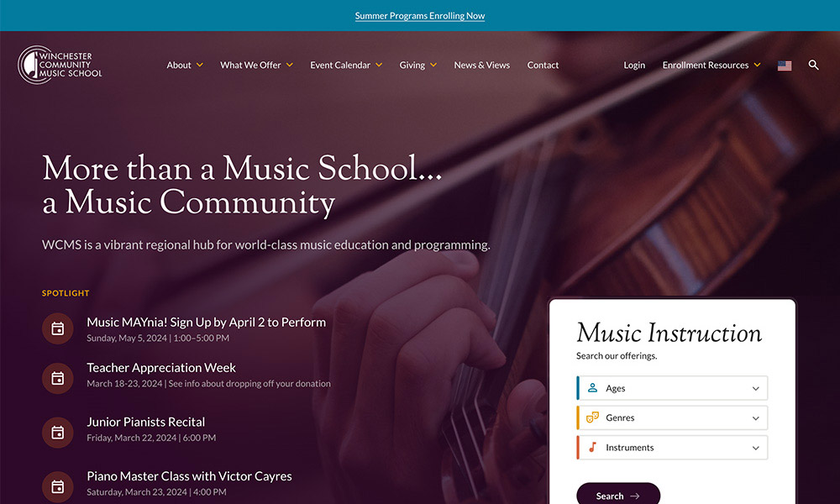Open the Event Calendar menu
Screen dimensions: 840x504
coord(346,66)
